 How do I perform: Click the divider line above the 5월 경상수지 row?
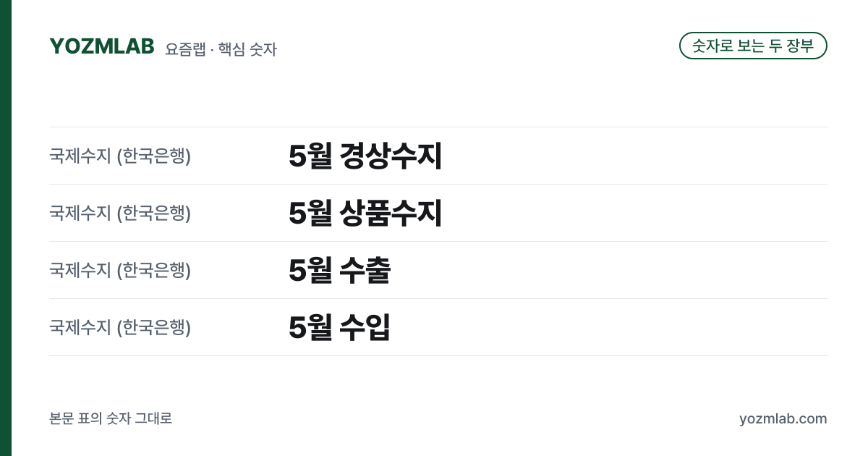(438, 127)
